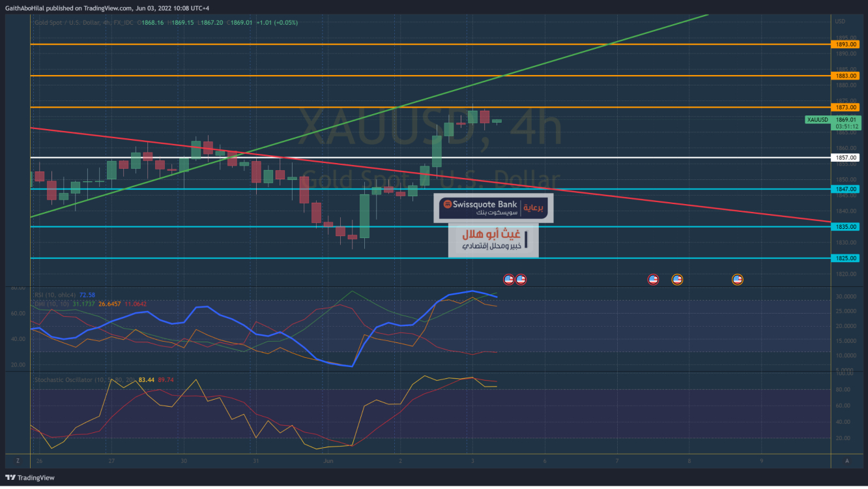Select the 1847.00 price label
Viewport: 868px width, 489px height.
pyautogui.click(x=846, y=189)
